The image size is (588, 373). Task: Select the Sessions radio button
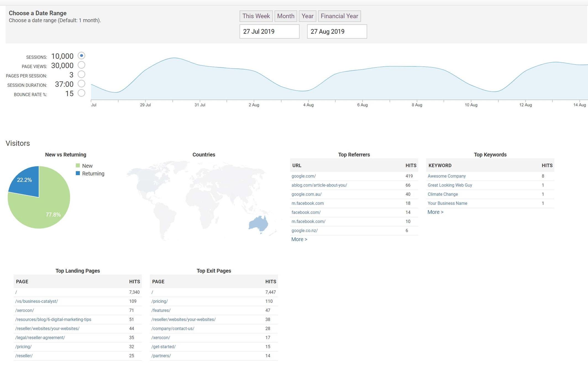pos(81,56)
